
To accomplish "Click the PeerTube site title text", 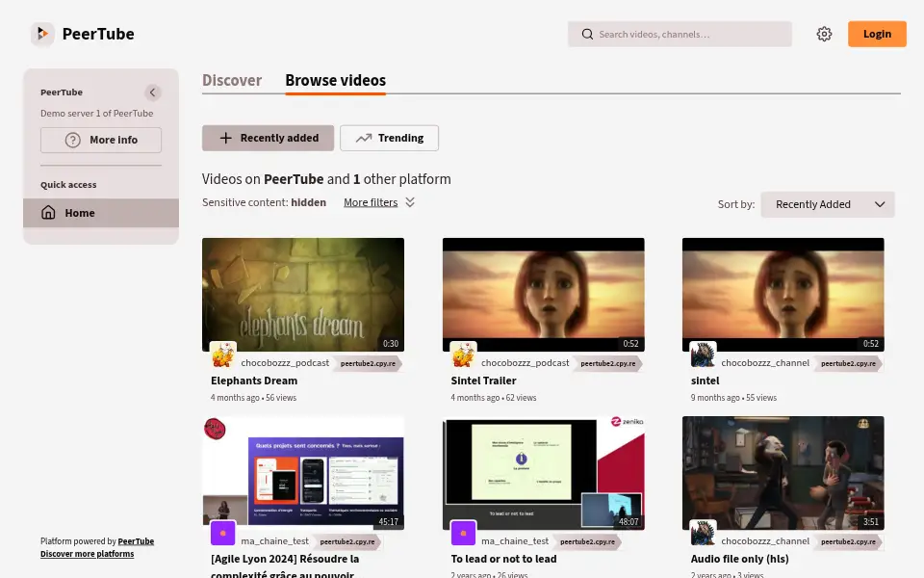I will click(x=98, y=35).
